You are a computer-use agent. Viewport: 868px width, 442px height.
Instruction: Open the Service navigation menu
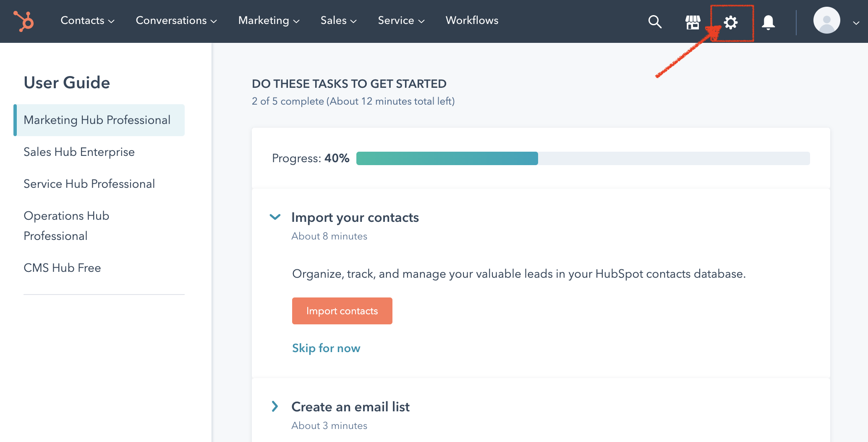coord(401,20)
